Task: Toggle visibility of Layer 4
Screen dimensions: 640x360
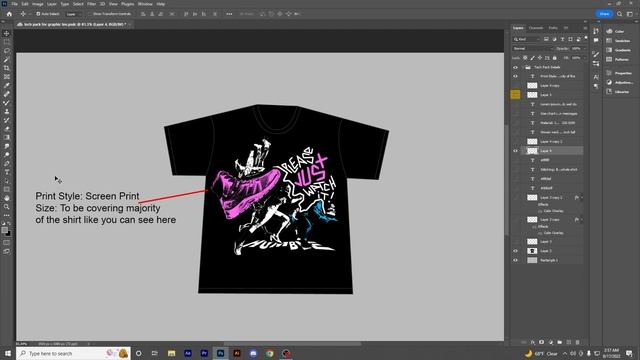Action: 515,151
